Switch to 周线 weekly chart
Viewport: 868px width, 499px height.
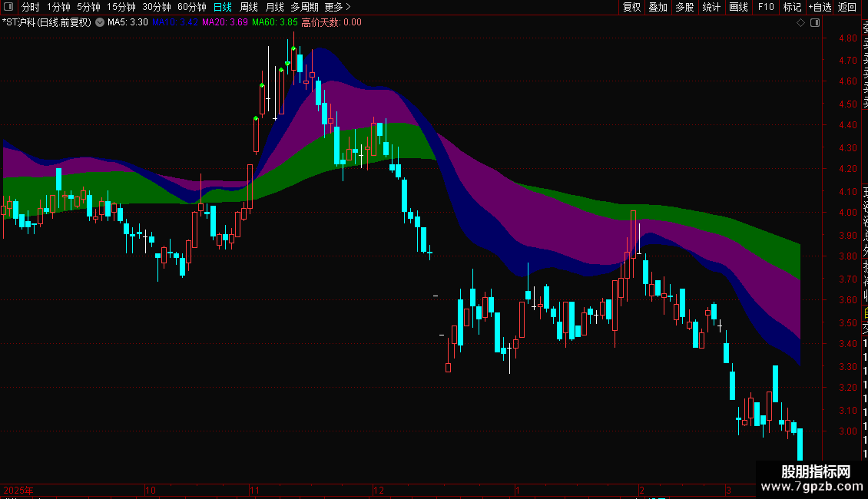(x=249, y=7)
